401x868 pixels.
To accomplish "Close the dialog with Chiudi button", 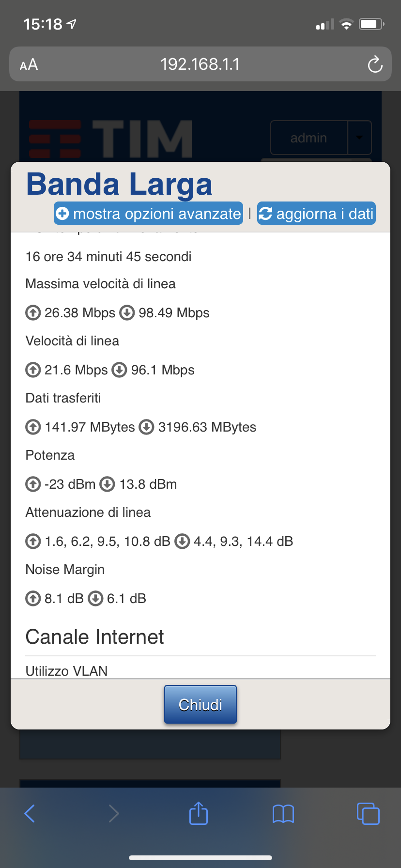I will (x=200, y=704).
